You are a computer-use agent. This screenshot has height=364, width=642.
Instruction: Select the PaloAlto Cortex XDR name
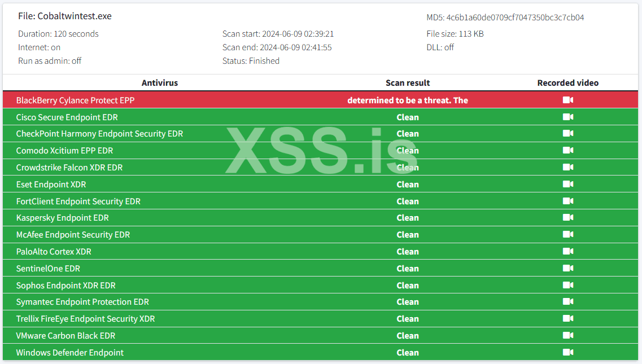point(54,251)
